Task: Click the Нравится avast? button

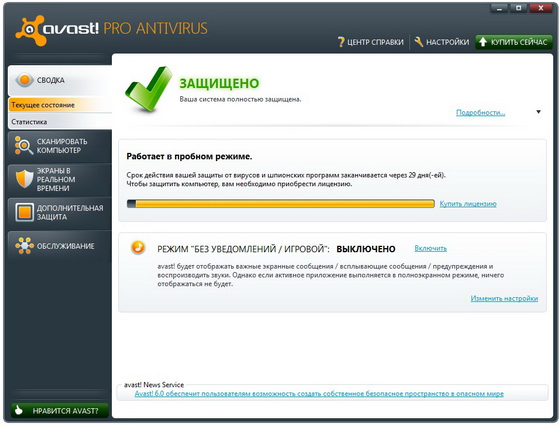Action: click(x=59, y=411)
